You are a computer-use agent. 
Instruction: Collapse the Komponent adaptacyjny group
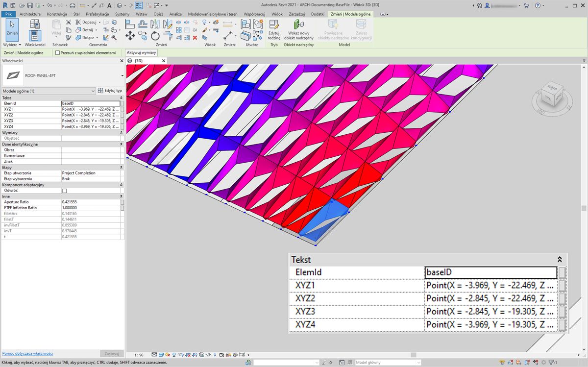coord(121,185)
